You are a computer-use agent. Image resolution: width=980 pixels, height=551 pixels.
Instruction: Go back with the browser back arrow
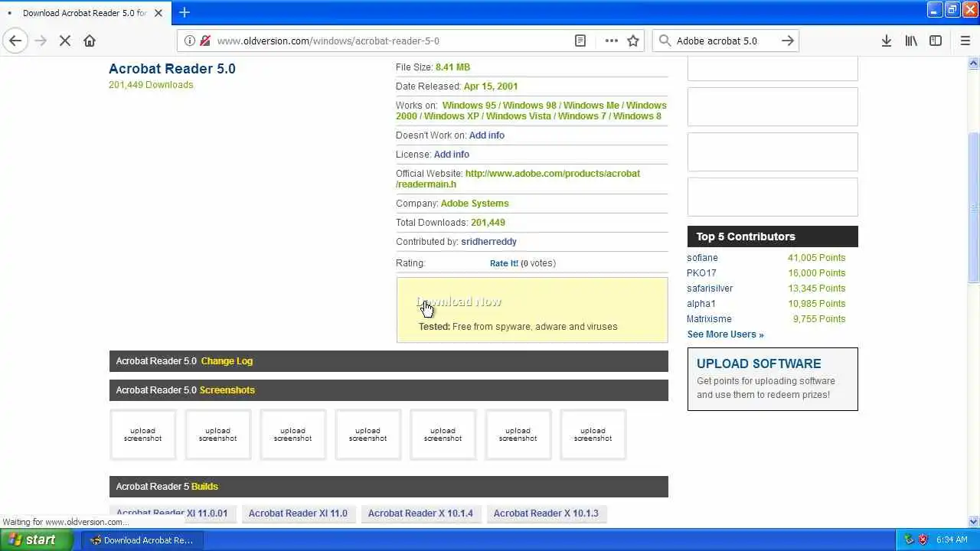pos(15,41)
